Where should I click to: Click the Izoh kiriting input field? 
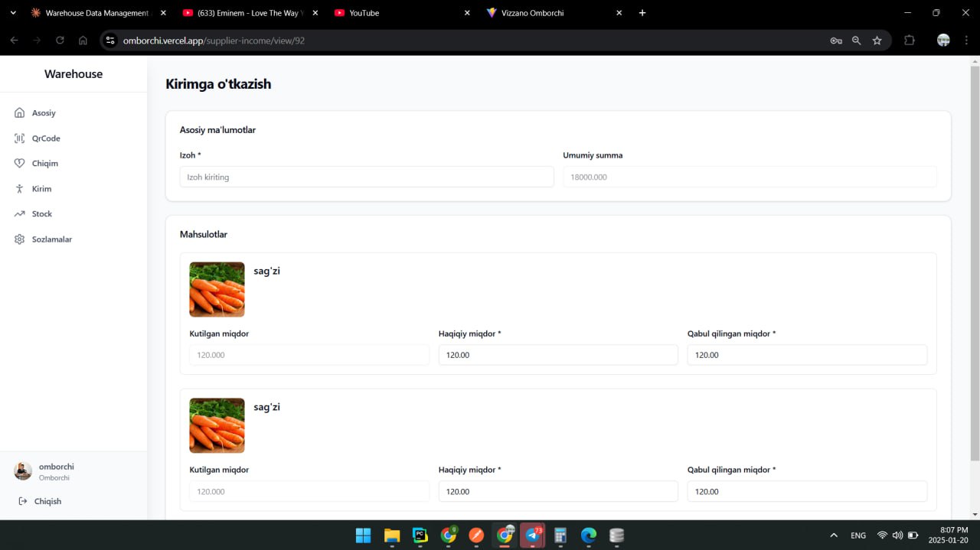tap(366, 177)
